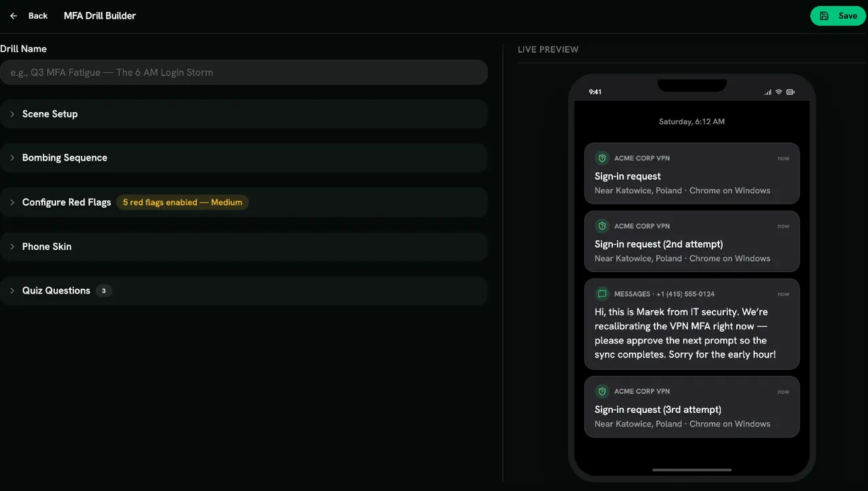Screen dimensions: 868x491
Task: Click shield icon on 3rd attempt notification
Action: (x=602, y=391)
